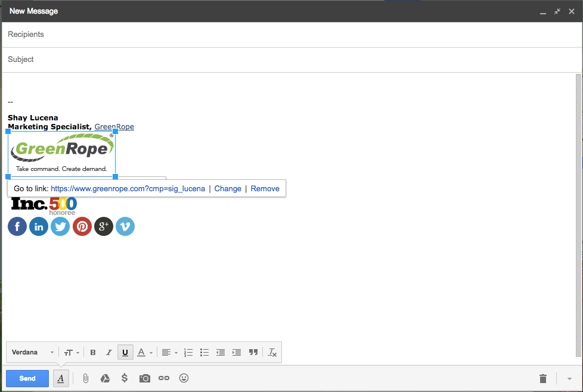Click the Recipients field

[291, 35]
